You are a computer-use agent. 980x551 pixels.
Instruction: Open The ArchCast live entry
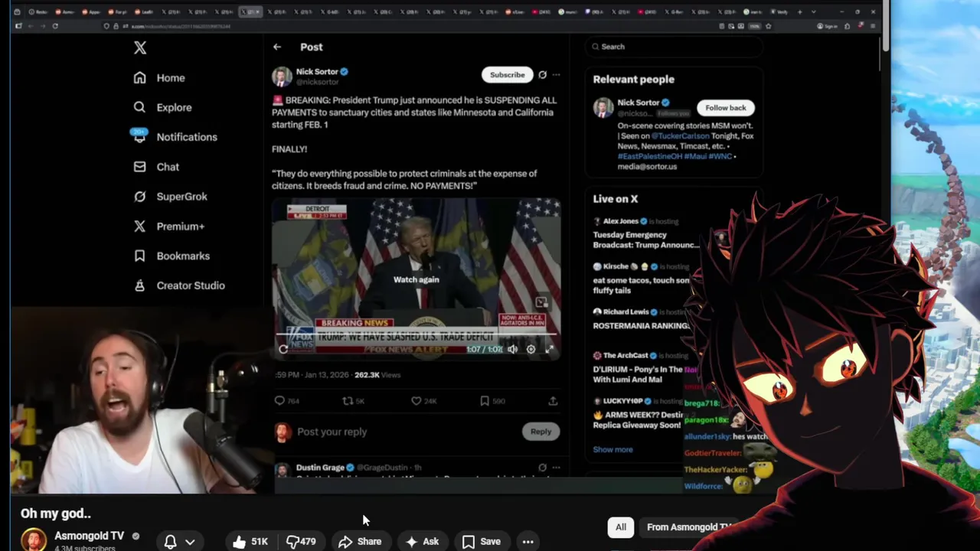point(639,368)
